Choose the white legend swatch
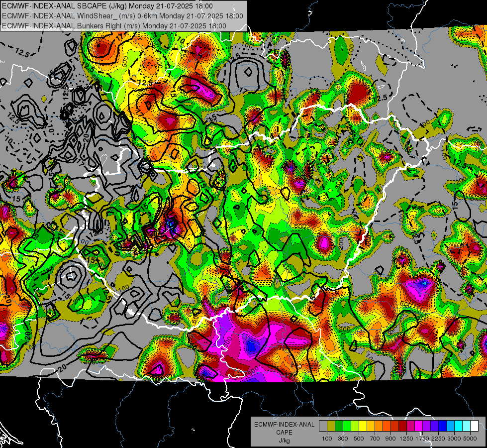Screen dimensions: 487x448 tap(474, 426)
